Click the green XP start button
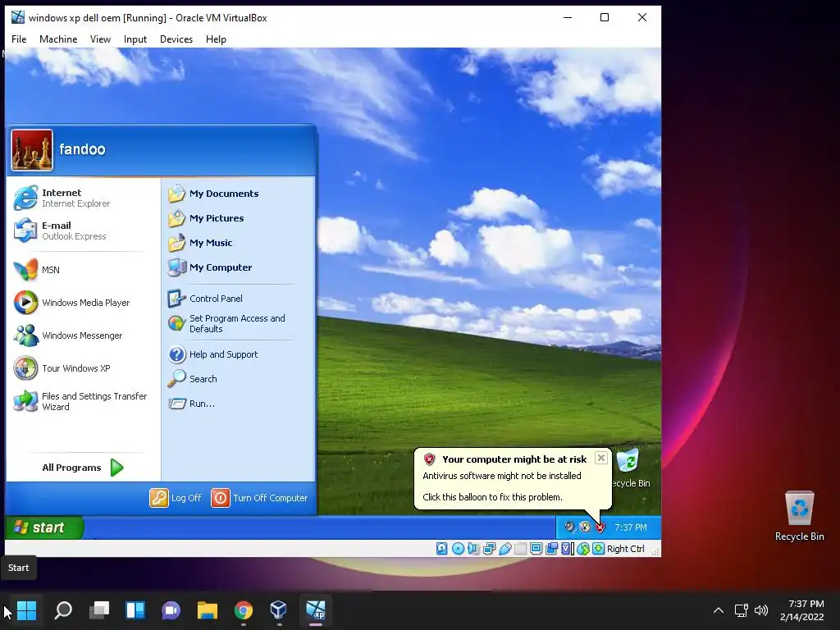Viewport: 840px width, 630px height. (44, 527)
